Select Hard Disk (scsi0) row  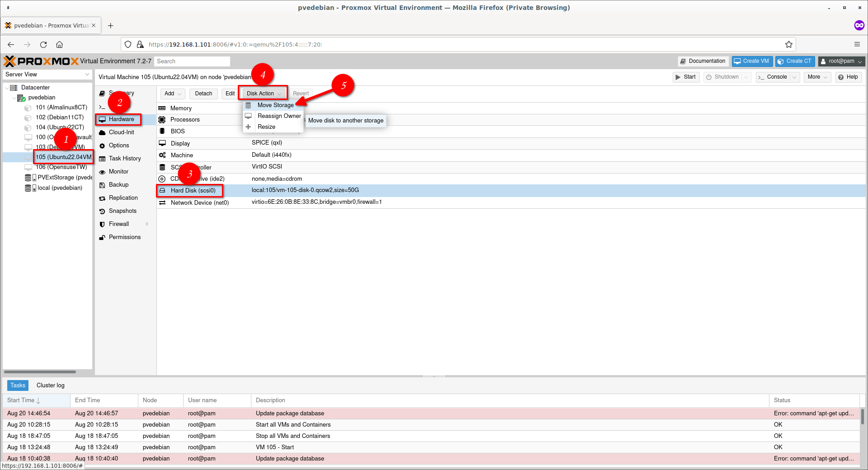(511, 190)
